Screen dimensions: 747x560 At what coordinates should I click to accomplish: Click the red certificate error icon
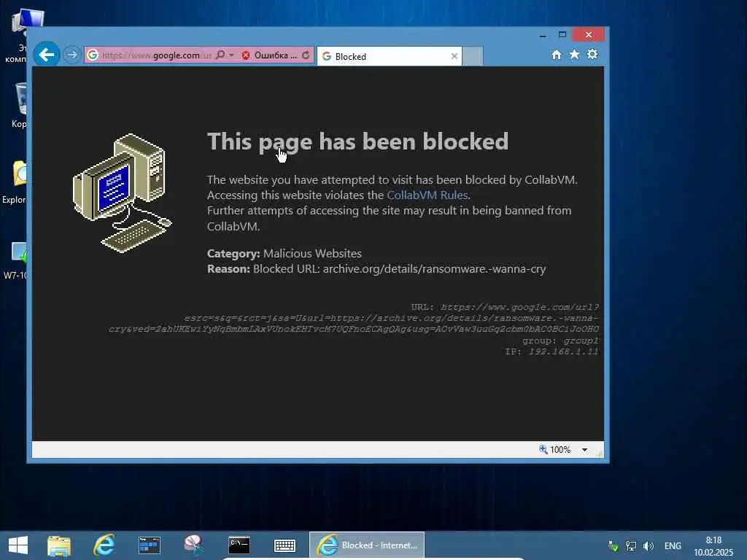pyautogui.click(x=246, y=55)
